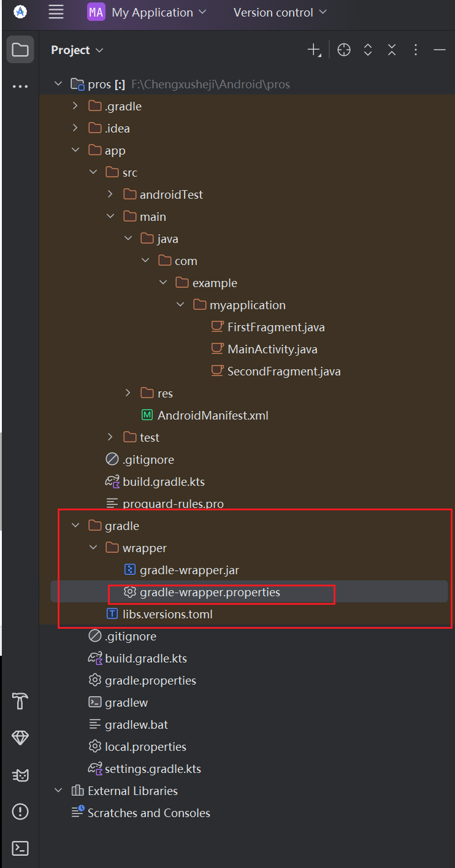Open More tool windows ellipsis
The image size is (455, 868).
point(20,86)
